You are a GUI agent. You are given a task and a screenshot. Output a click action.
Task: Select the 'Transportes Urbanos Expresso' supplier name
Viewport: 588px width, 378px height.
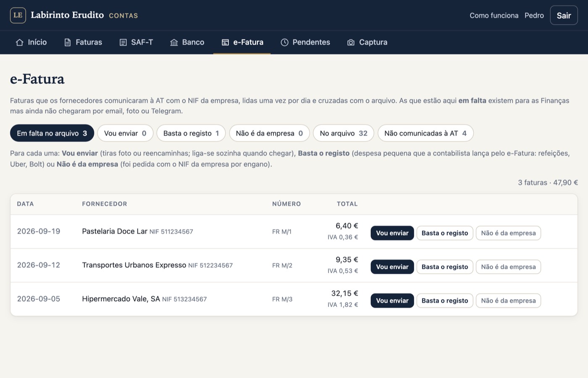tap(134, 265)
